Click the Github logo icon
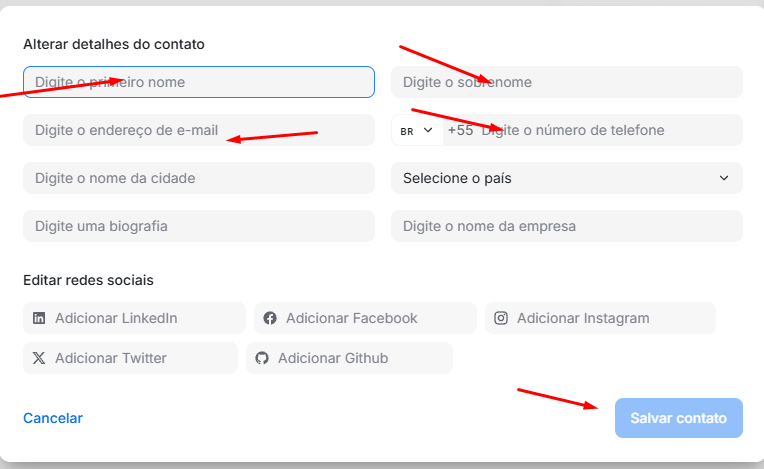 point(262,358)
